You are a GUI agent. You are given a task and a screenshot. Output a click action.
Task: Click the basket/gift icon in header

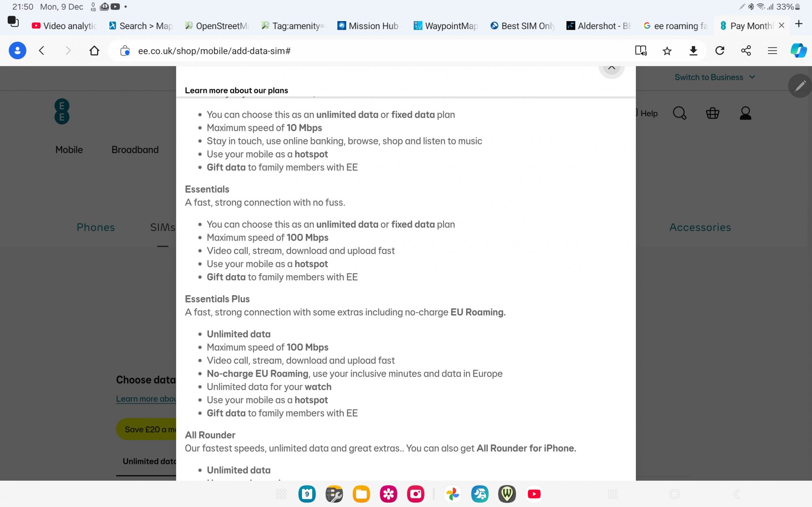(x=713, y=113)
